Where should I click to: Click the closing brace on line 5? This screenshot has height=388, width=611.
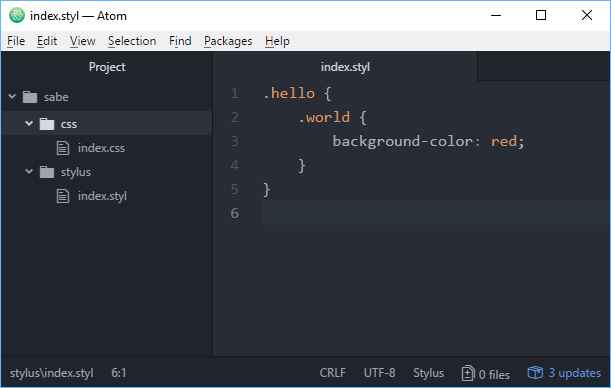click(267, 190)
